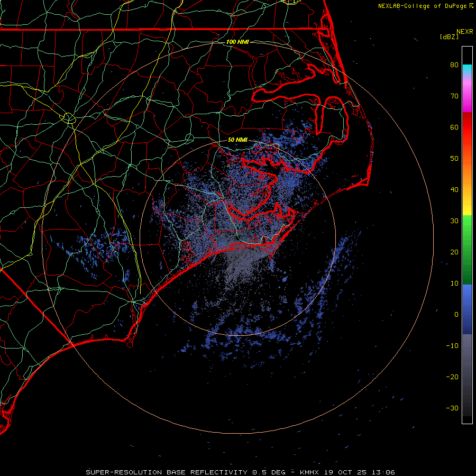The height and width of the screenshot is (476, 476).
Task: Select the 50 value on the dBZ scale
Action: (x=454, y=159)
